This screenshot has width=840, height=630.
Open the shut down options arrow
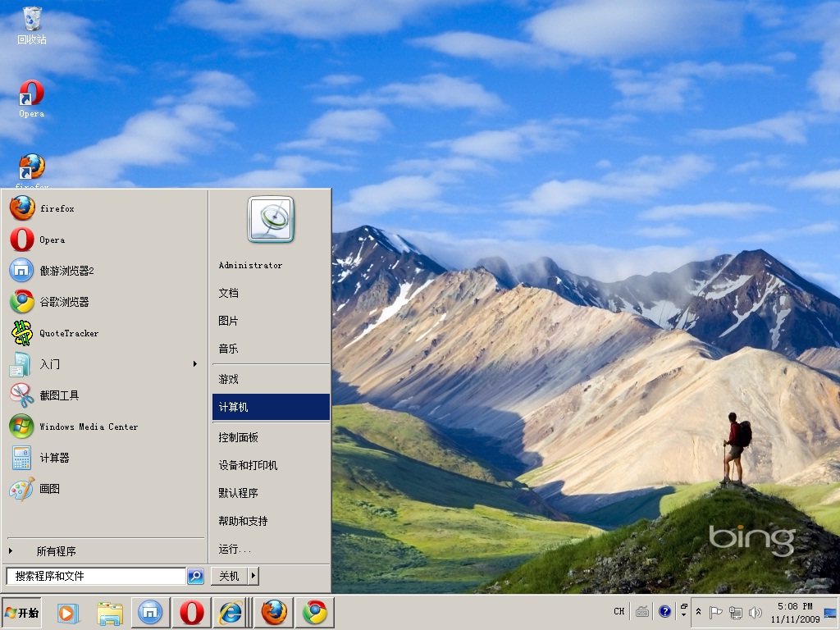click(x=253, y=576)
